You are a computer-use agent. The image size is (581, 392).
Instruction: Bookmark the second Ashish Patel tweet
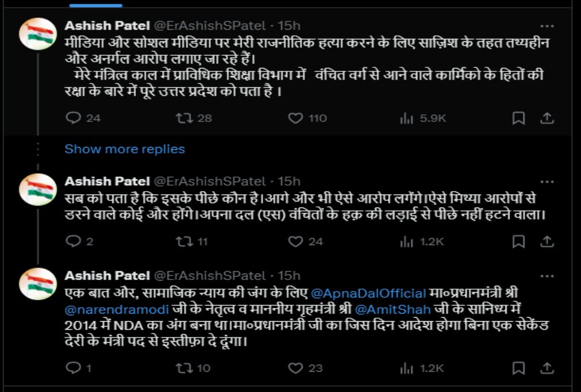(x=518, y=241)
